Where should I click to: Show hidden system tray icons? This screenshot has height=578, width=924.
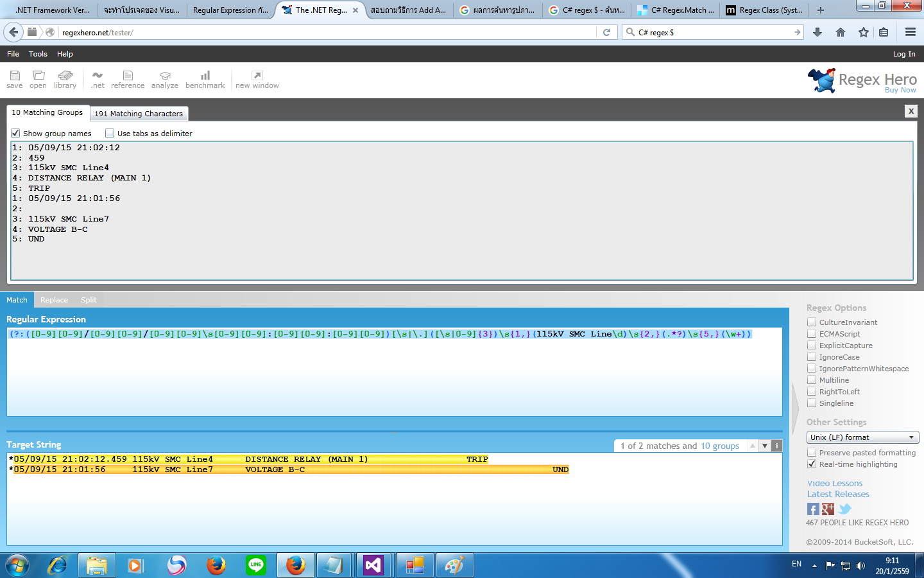[814, 566]
